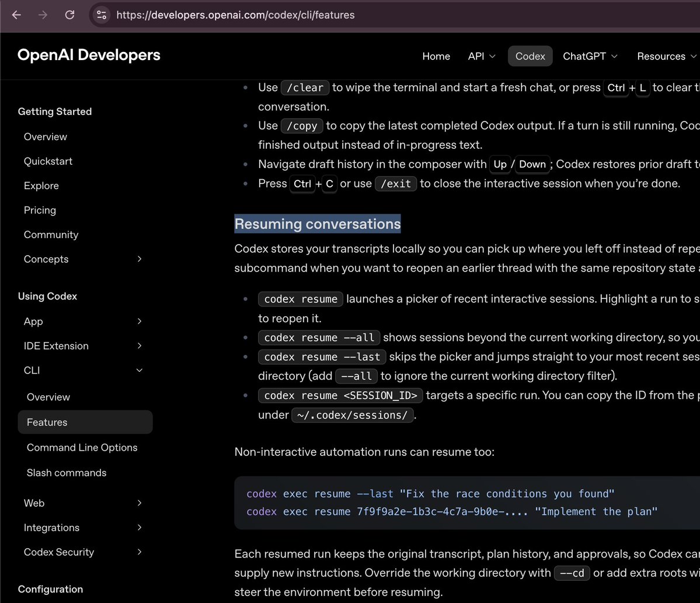
Task: Open Explore in the sidebar
Action: point(41,186)
